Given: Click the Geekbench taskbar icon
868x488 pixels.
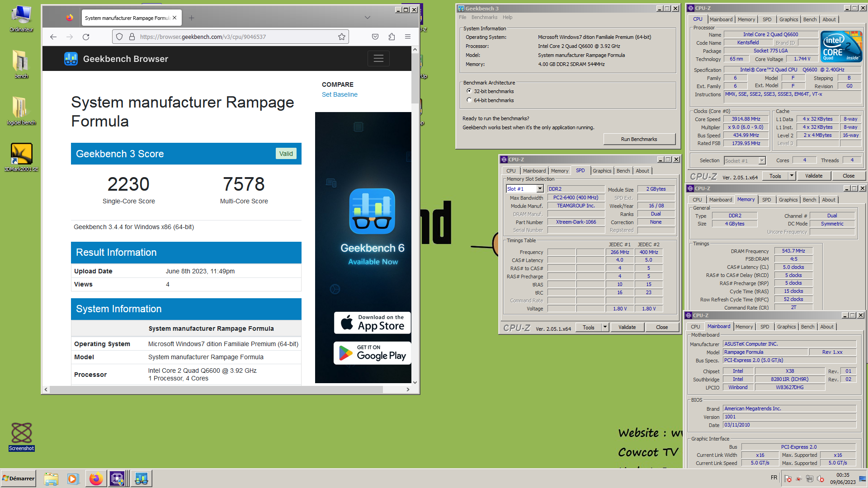Looking at the screenshot, I should click(x=142, y=479).
